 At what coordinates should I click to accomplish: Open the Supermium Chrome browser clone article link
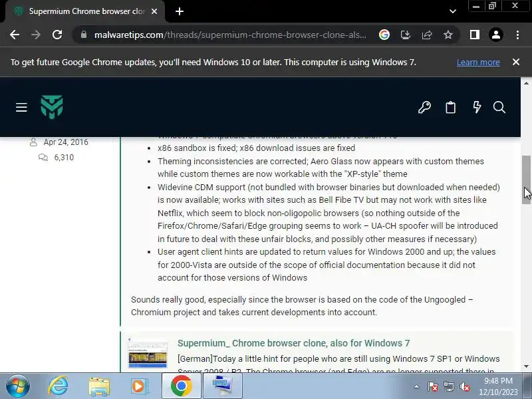293,343
